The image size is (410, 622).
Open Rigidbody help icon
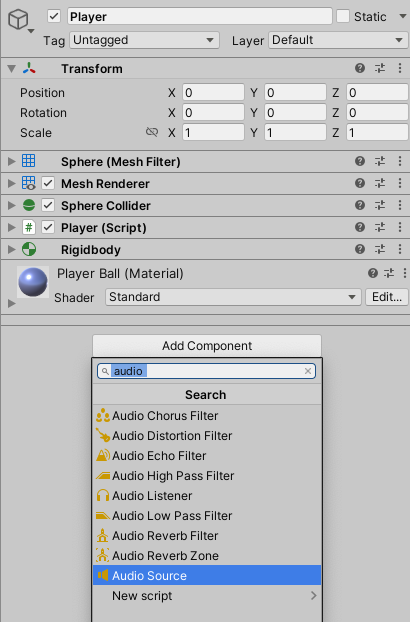[360, 249]
